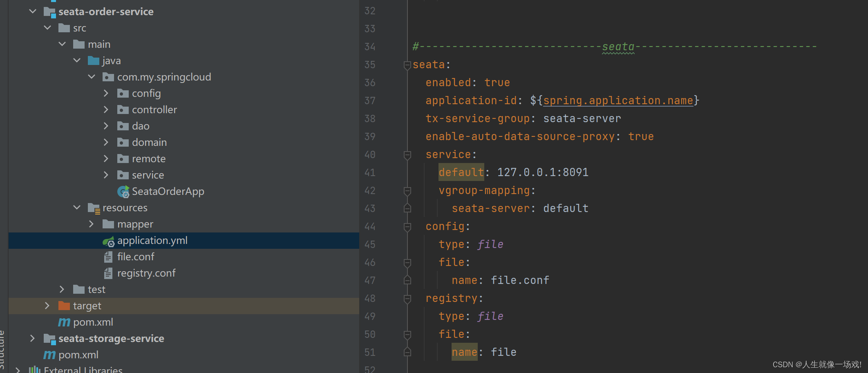Fold the registry file block at line 50
This screenshot has width=868, height=373.
(407, 335)
